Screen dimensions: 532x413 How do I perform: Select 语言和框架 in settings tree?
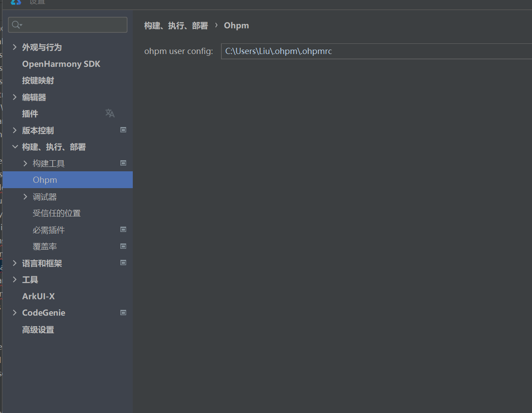42,263
